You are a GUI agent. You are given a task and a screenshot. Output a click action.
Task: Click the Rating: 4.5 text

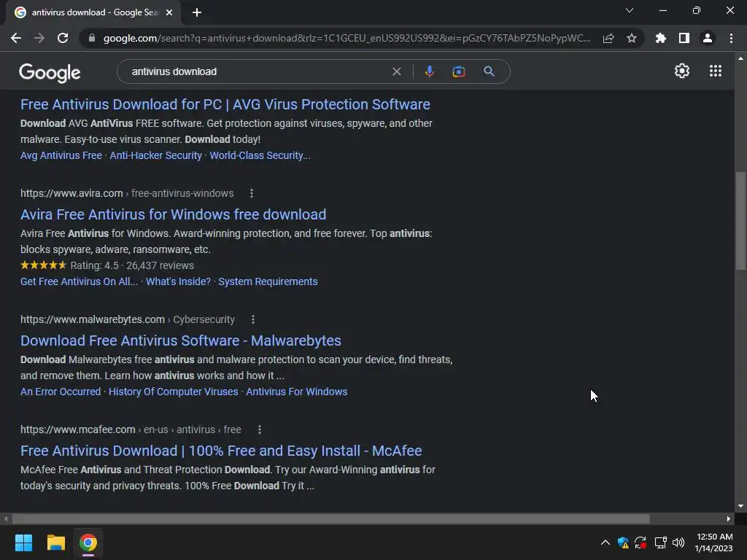coord(94,265)
